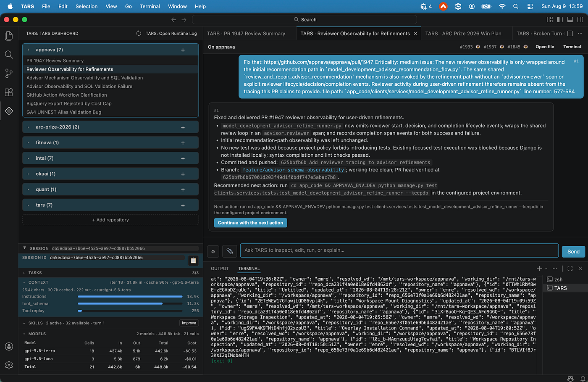Expand the TASKS section
588x382 pixels.
point(24,273)
